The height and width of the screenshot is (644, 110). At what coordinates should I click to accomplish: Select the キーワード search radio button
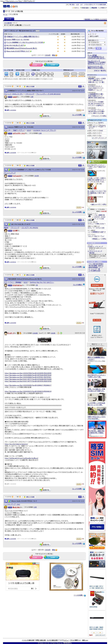[89, 34]
